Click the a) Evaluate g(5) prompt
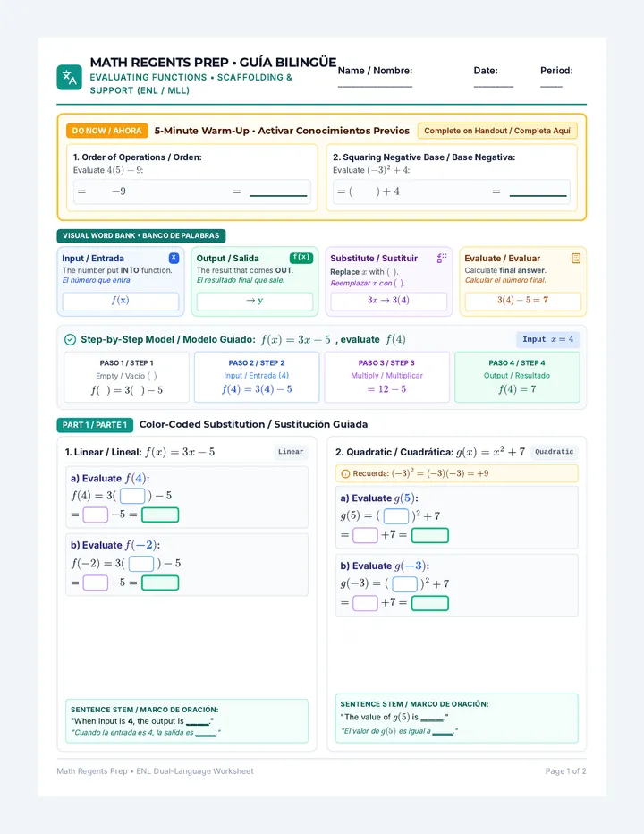Viewport: 644px width, 834px height. tap(379, 498)
